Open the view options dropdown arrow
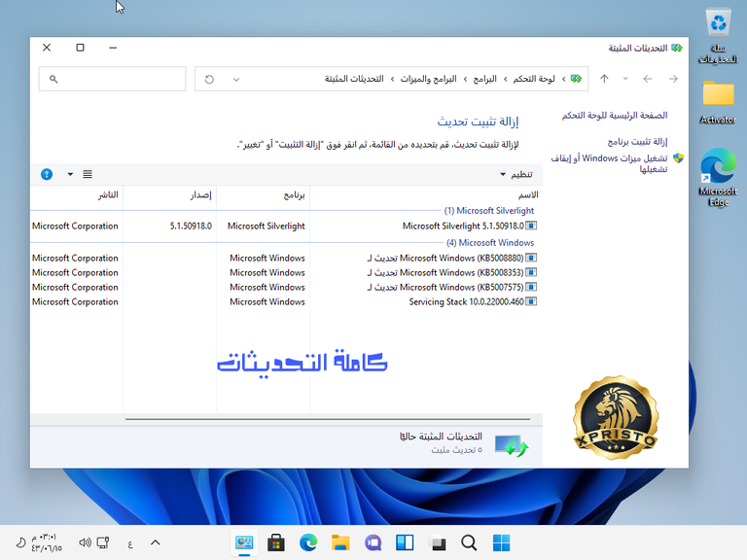Image resolution: width=747 pixels, height=560 pixels. tap(70, 174)
